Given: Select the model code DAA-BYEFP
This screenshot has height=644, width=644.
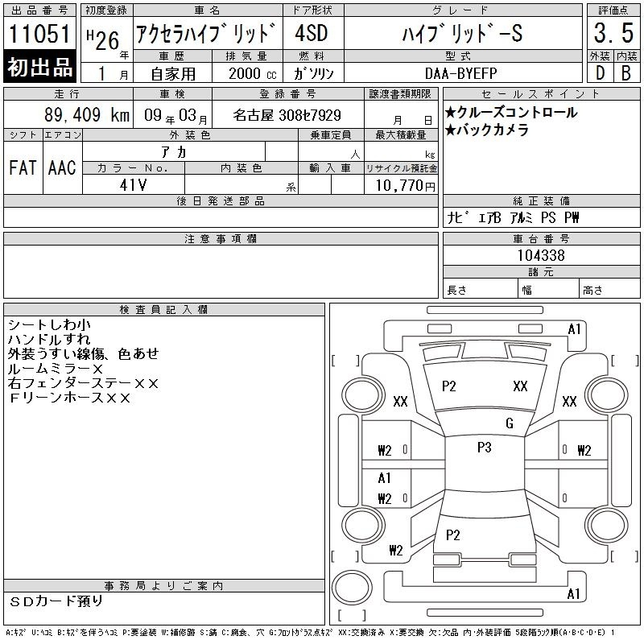Looking at the screenshot, I should pos(461,72).
